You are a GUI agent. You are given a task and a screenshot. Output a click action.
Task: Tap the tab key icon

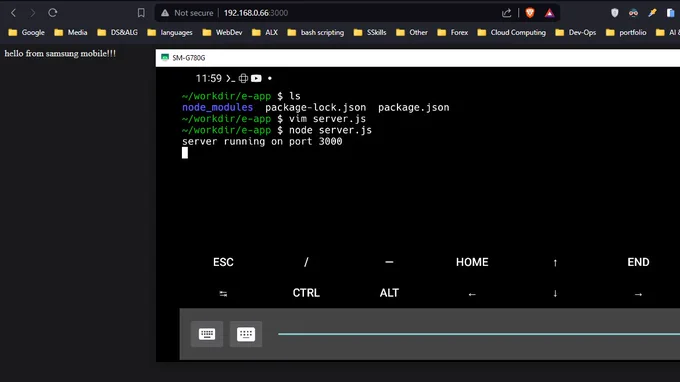click(x=223, y=294)
